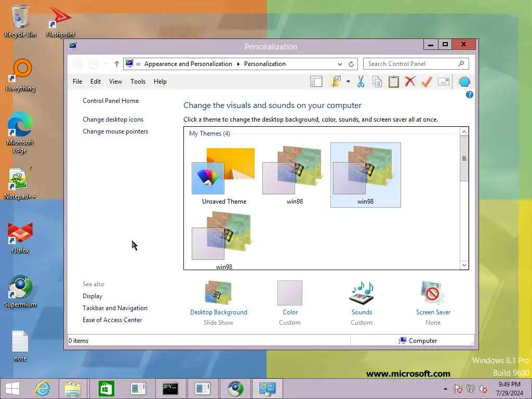Image resolution: width=532 pixels, height=399 pixels.
Task: Open the command prompt taskbar button
Action: 170,389
